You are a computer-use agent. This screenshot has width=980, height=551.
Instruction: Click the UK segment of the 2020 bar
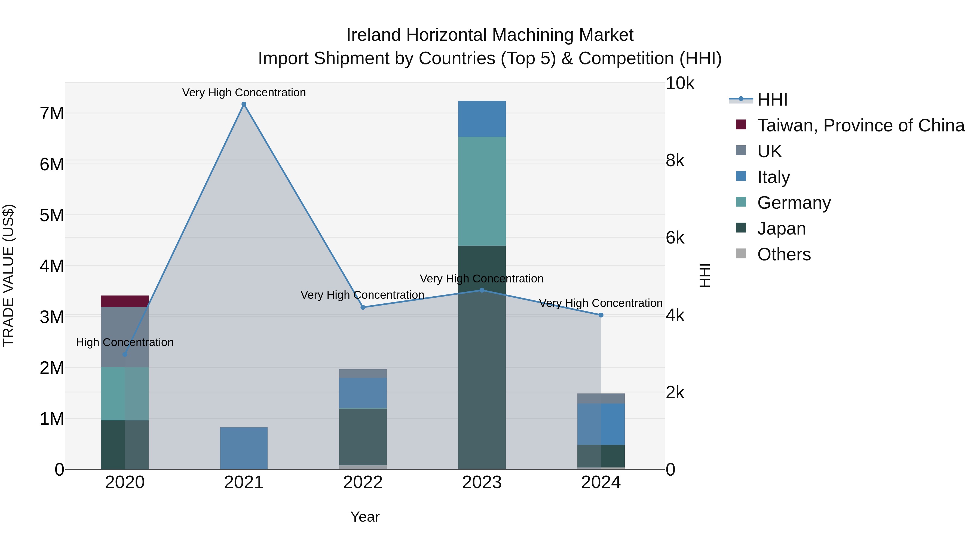[x=125, y=337]
